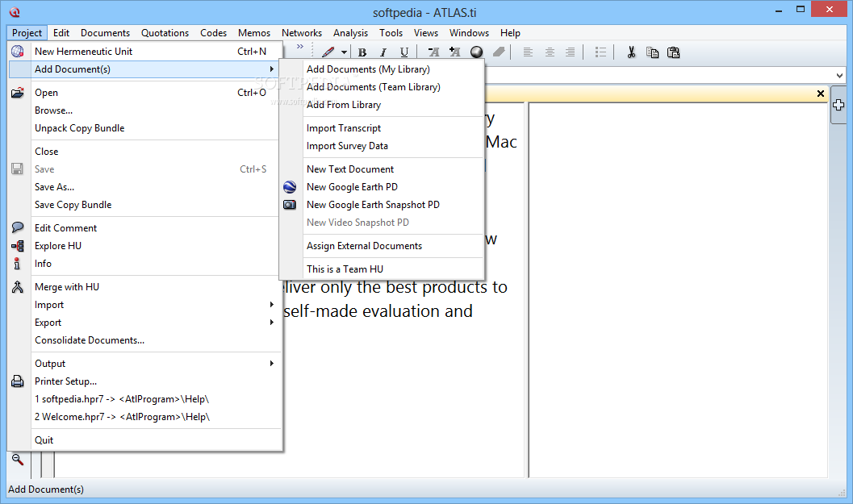
Task: Click the gray sphere color icon
Action: click(477, 52)
